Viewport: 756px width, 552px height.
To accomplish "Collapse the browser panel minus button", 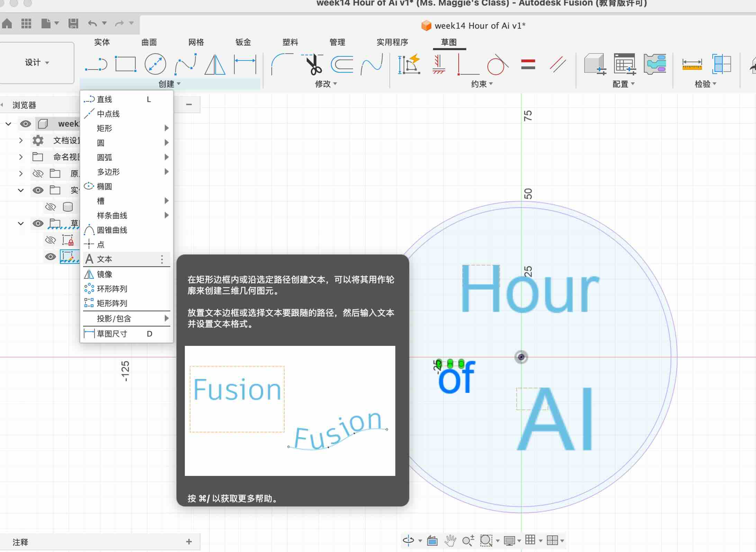I will (189, 104).
